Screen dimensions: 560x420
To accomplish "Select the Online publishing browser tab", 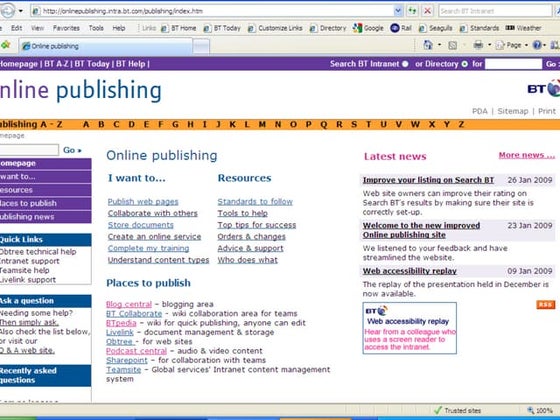I will [x=105, y=46].
